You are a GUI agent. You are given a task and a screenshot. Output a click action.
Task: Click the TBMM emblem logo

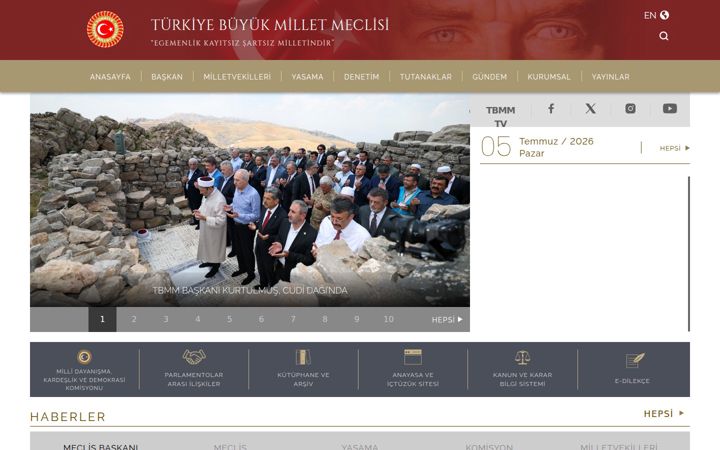(105, 29)
